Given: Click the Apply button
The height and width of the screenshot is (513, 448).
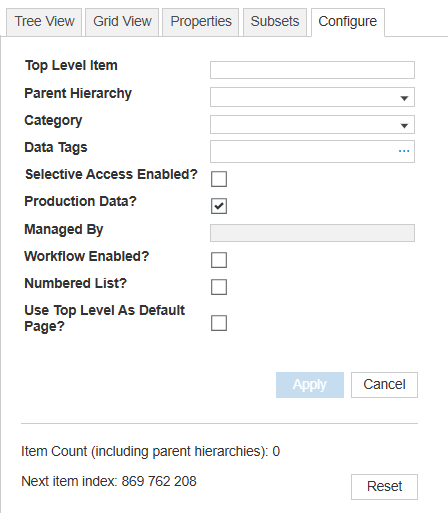Looking at the screenshot, I should pyautogui.click(x=310, y=385).
